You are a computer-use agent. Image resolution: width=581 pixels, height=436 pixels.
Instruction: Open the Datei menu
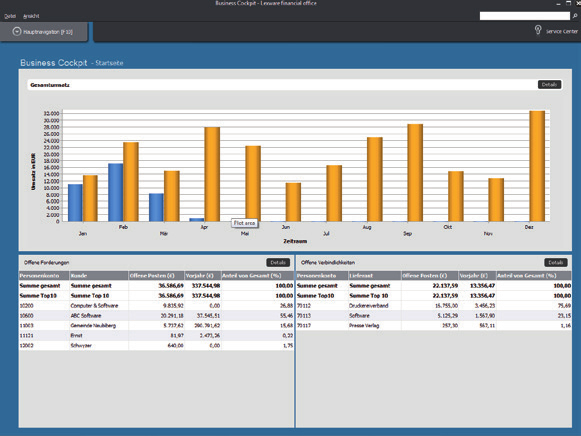click(x=10, y=16)
